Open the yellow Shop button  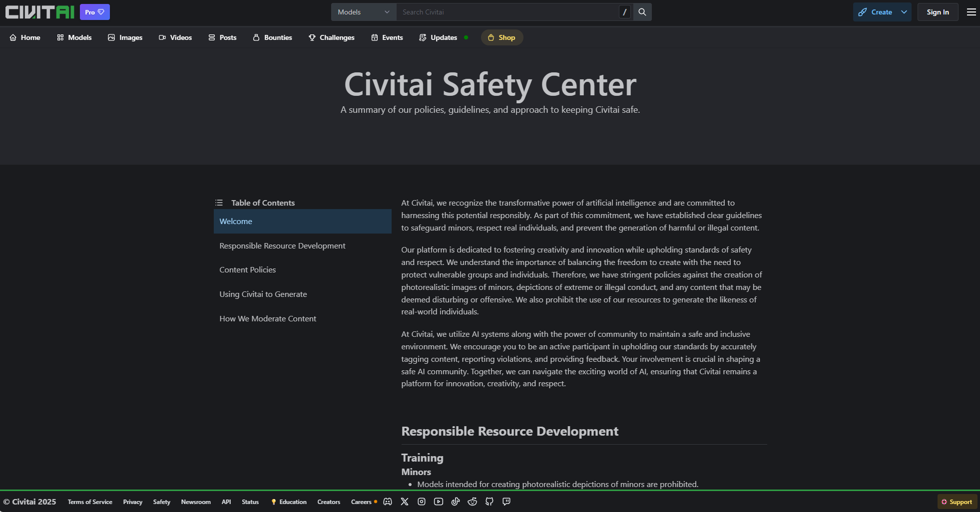tap(501, 37)
